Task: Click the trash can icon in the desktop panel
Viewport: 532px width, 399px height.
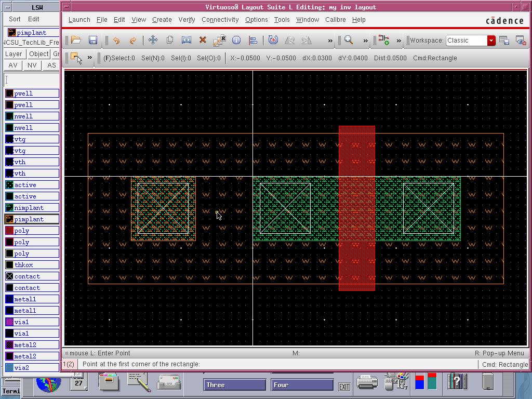Action: coord(488,381)
